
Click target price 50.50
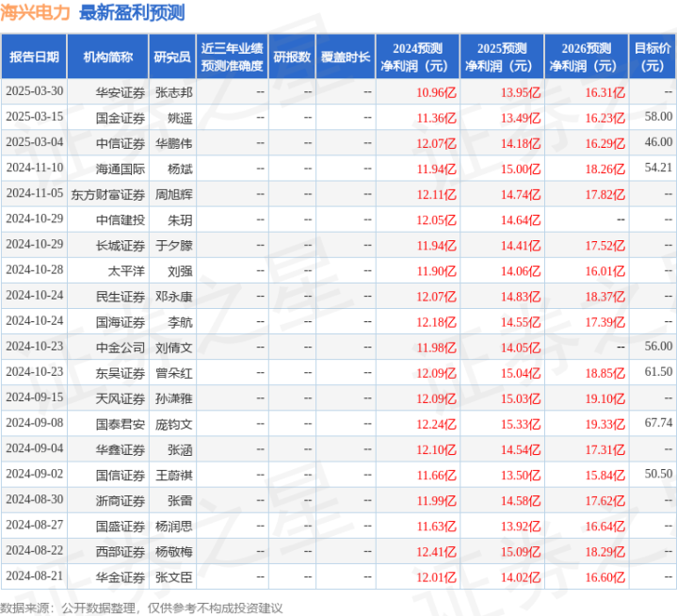click(x=658, y=474)
